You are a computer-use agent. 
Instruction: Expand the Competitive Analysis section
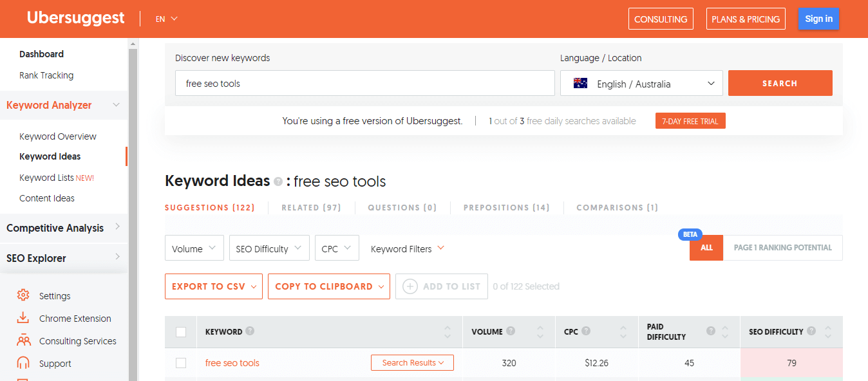117,227
